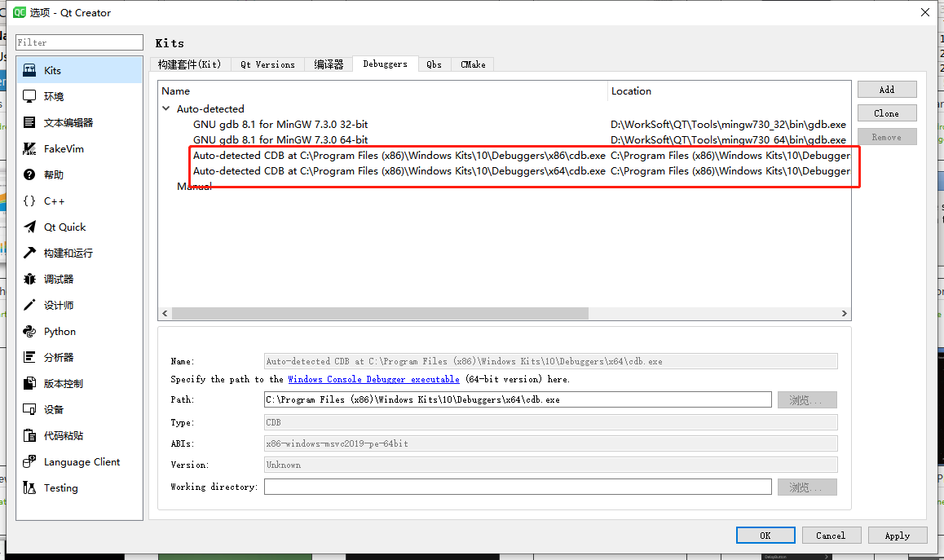Open Windows Console Debugger executable link
944x560 pixels.
(x=373, y=379)
